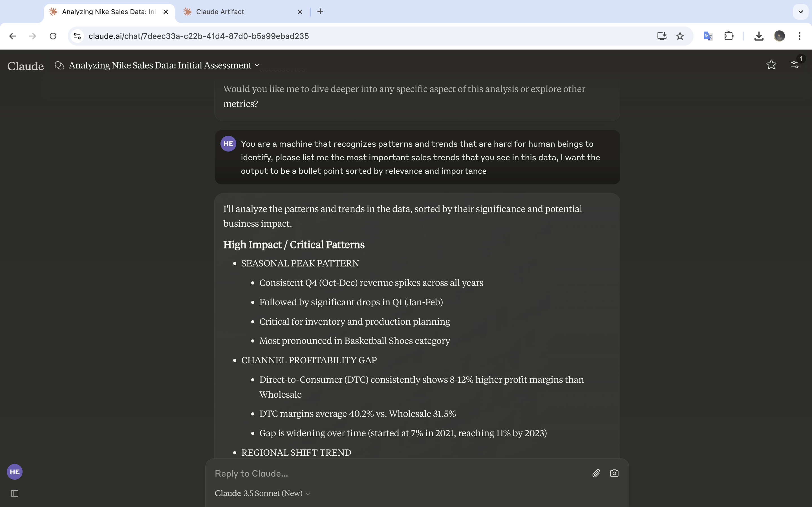812x507 pixels.
Task: Open the Claude 3.5 Sonnet model selector
Action: tap(262, 493)
